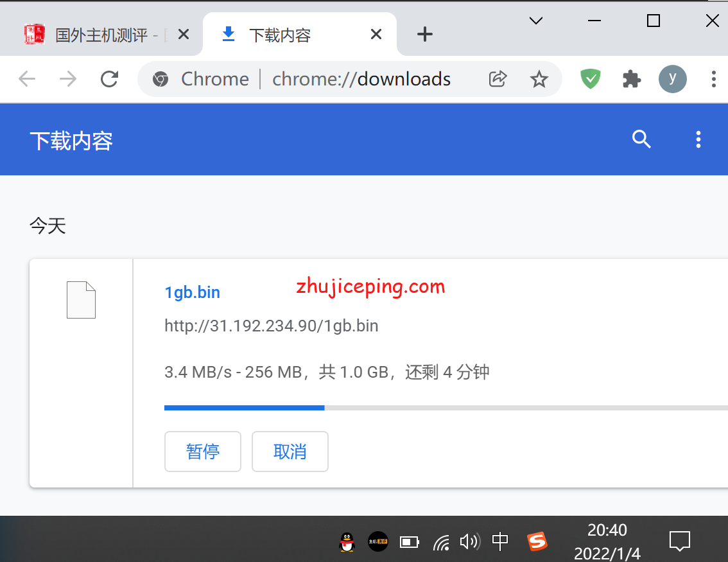The width and height of the screenshot is (728, 562).
Task: Open the green shield ad blocker extension
Action: coord(590,79)
